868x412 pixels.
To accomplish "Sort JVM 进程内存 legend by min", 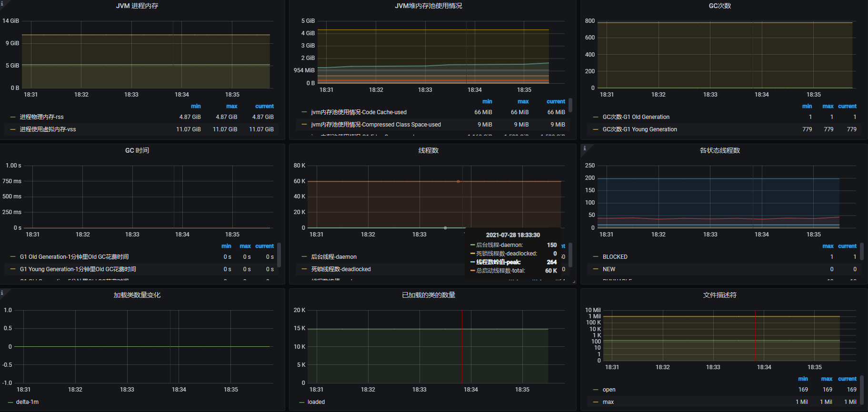I will [196, 106].
